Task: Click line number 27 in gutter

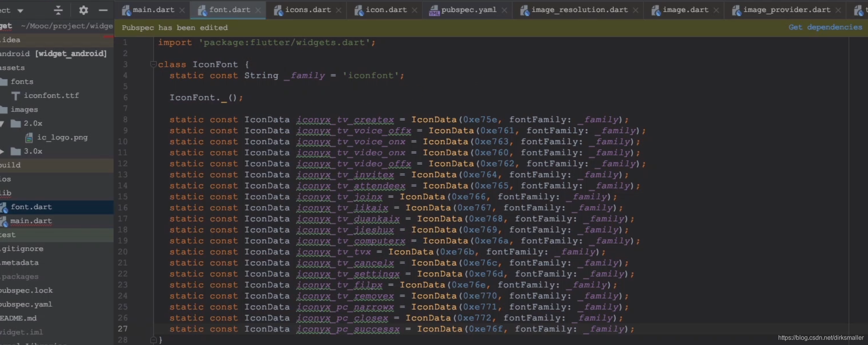Action: pos(122,329)
